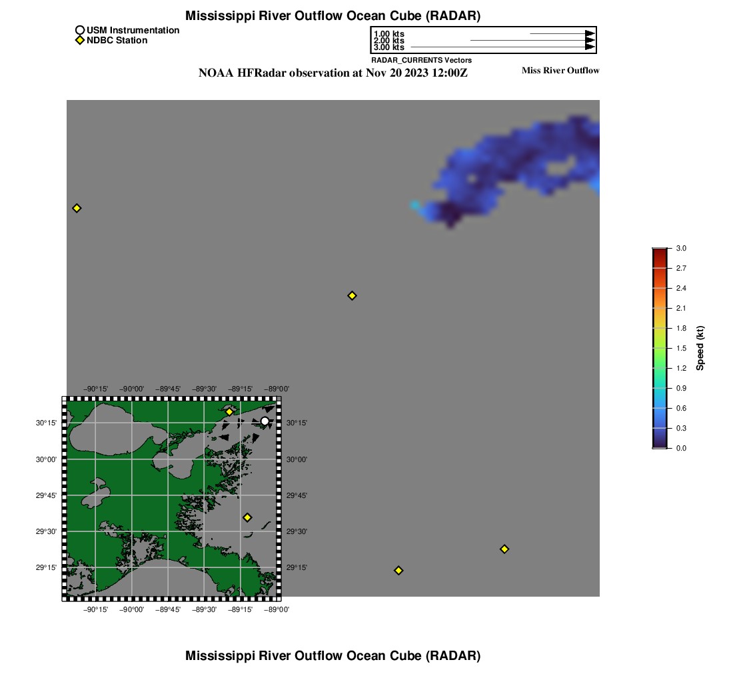Viewport: 733px width, 700px height.
Task: Click the southern yellow diamond in inset map
Action: click(247, 517)
